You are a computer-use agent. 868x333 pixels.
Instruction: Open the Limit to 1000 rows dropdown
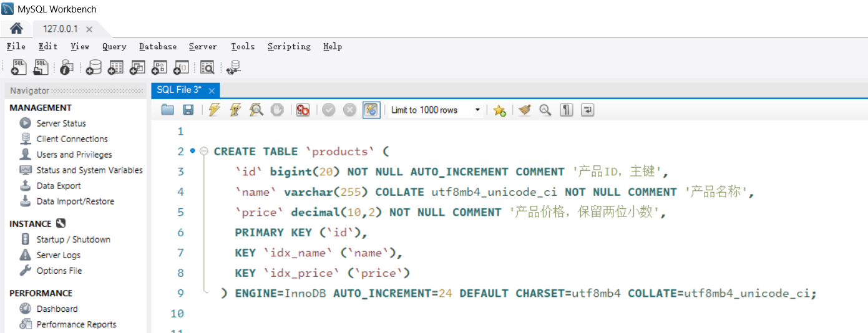coord(477,110)
